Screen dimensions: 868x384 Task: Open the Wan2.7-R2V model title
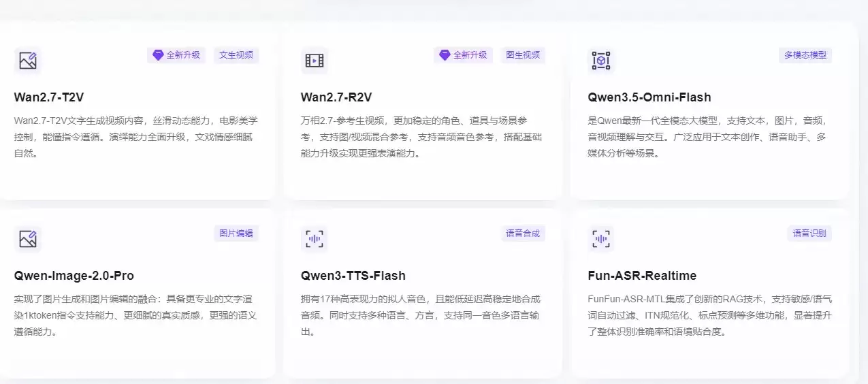point(336,97)
